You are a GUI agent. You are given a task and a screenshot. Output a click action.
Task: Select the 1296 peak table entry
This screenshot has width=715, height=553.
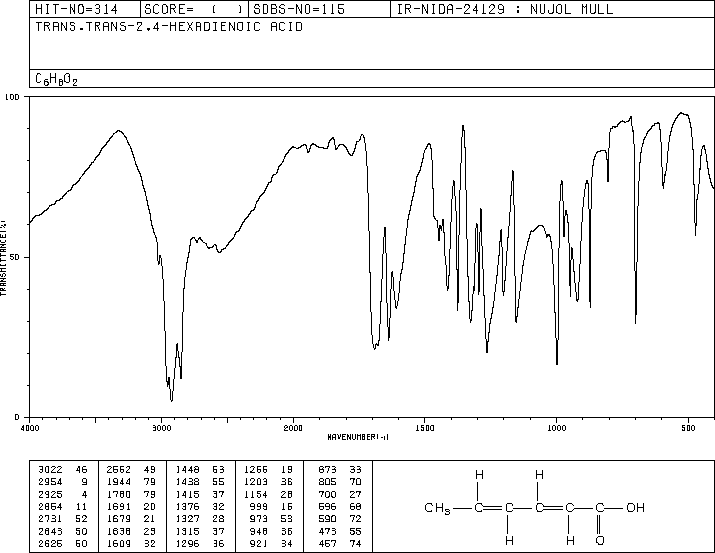click(x=200, y=543)
